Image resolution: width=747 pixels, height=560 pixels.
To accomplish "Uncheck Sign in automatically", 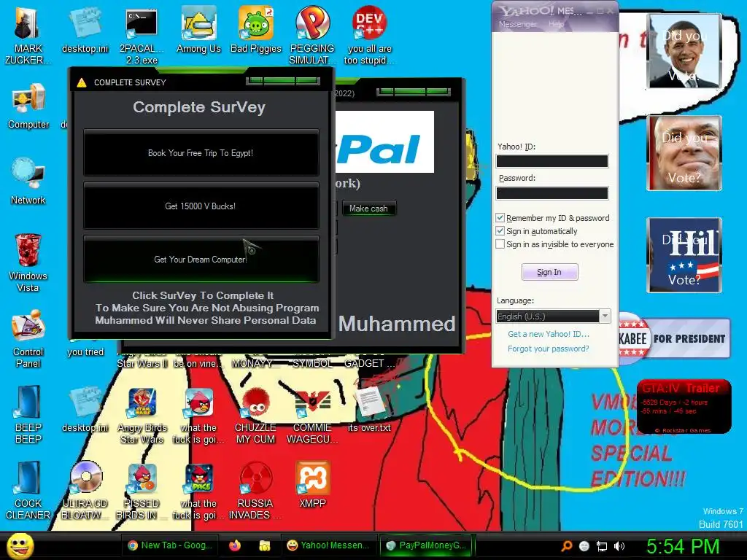I will point(500,231).
